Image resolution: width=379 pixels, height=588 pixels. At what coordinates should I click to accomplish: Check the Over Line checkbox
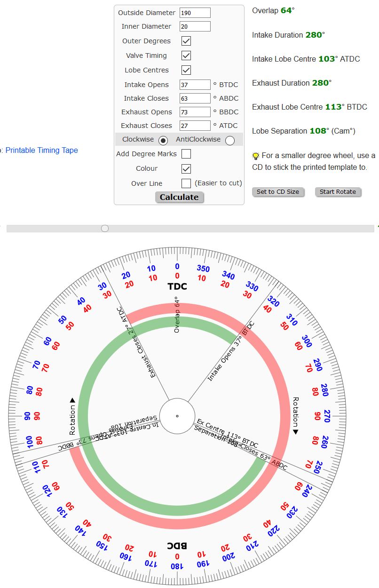click(x=186, y=183)
